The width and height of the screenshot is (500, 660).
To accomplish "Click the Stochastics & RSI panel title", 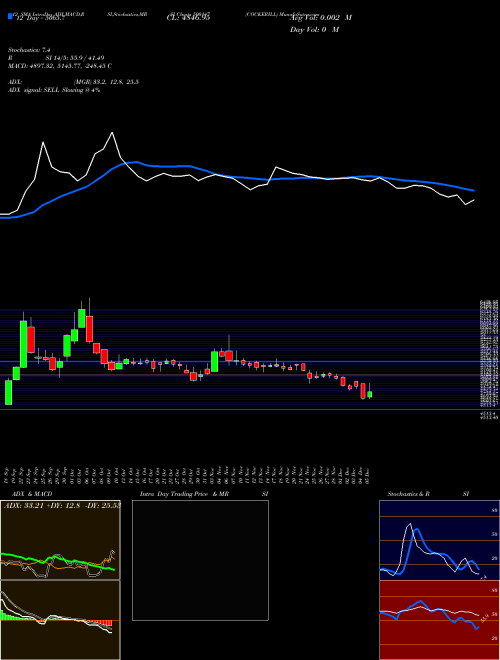I will pos(428,494).
